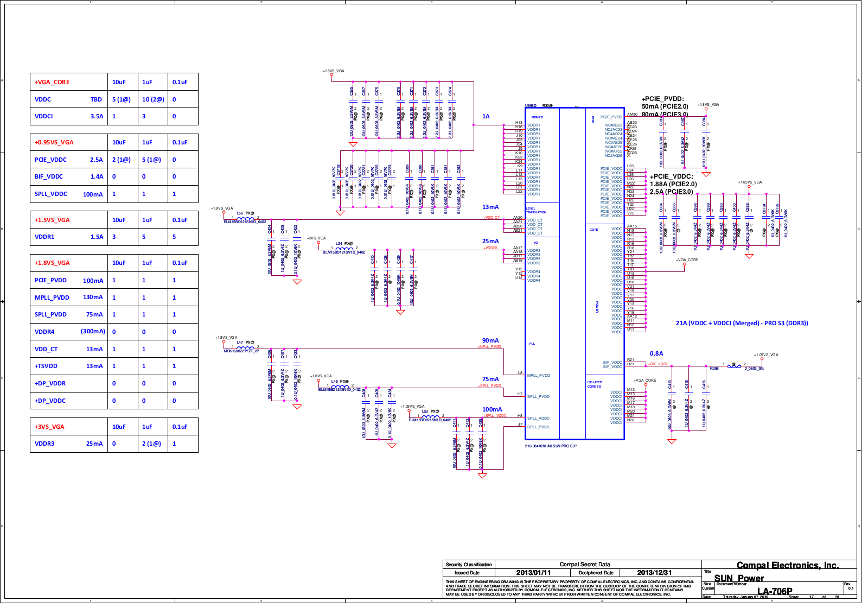Viewport: 868px width, 614px height.
Task: Click the SPLL_VDDC table row label
Action: (x=51, y=194)
